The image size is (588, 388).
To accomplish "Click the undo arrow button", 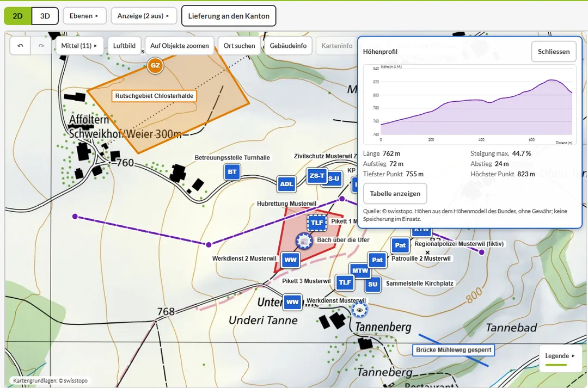I will pos(20,46).
